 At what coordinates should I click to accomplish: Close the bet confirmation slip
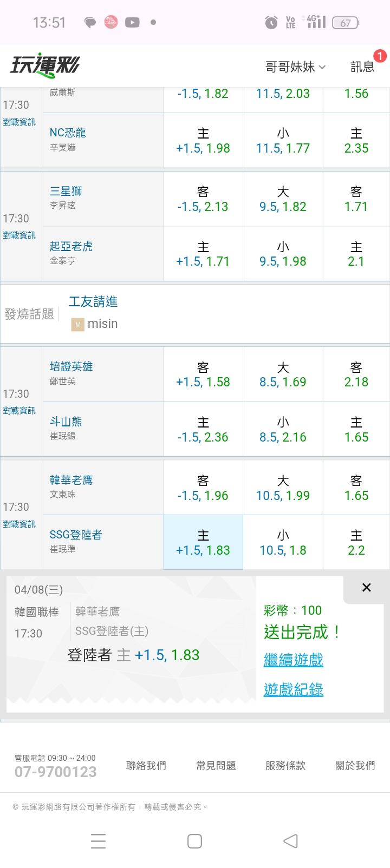[x=366, y=588]
